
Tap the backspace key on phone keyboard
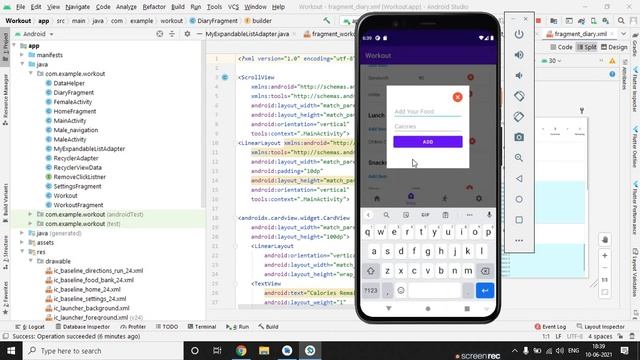(484, 271)
